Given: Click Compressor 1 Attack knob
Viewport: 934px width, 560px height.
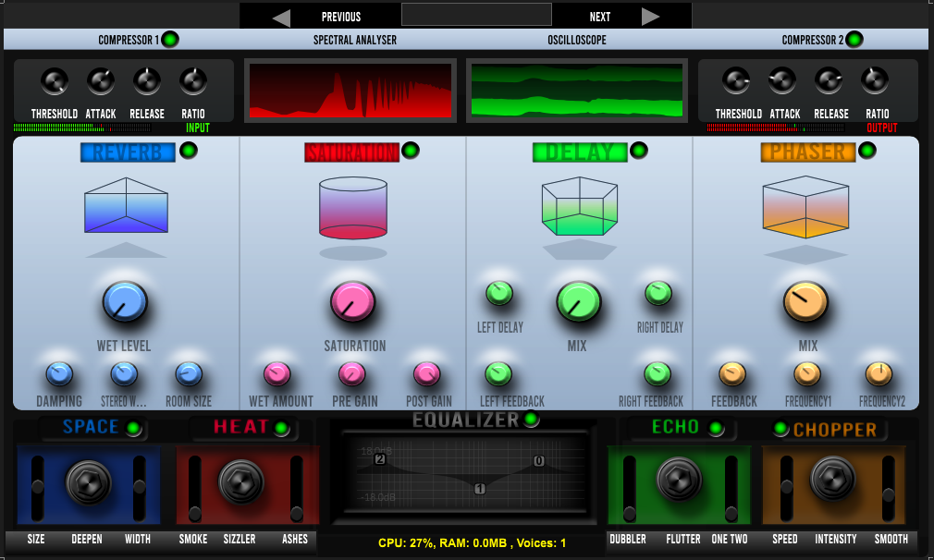Looking at the screenshot, I should coord(101,81).
